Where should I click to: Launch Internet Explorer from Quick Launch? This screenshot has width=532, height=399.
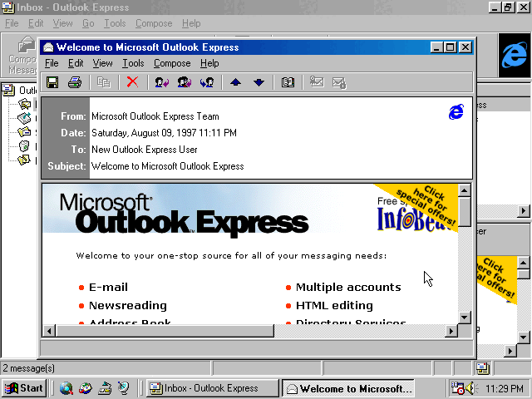[66, 388]
